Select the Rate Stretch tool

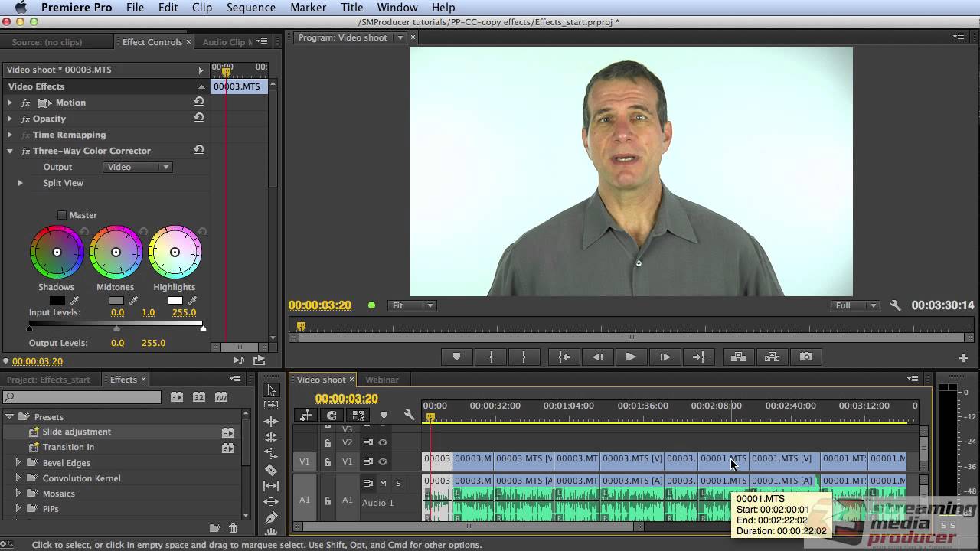point(271,454)
